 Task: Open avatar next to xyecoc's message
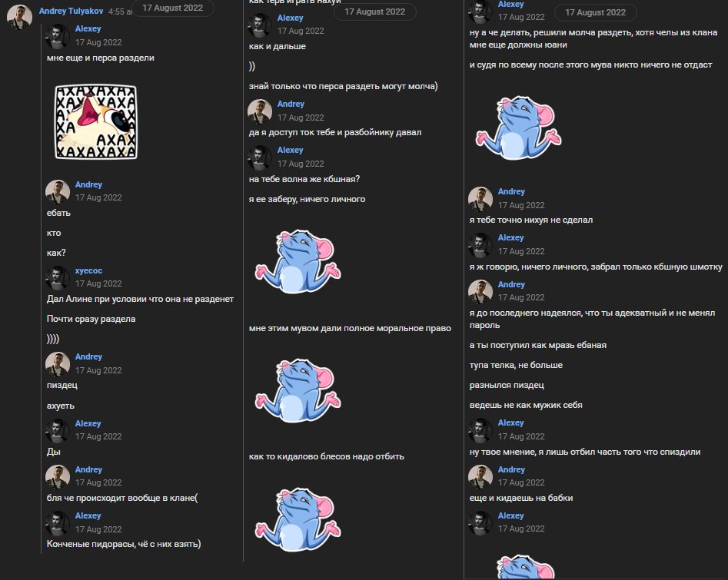click(x=58, y=277)
